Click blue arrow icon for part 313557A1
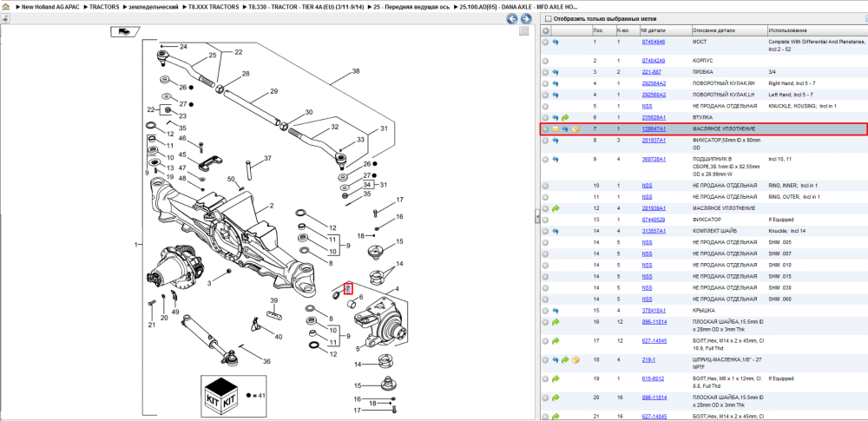Image resolution: width=868 pixels, height=421 pixels. [556, 231]
